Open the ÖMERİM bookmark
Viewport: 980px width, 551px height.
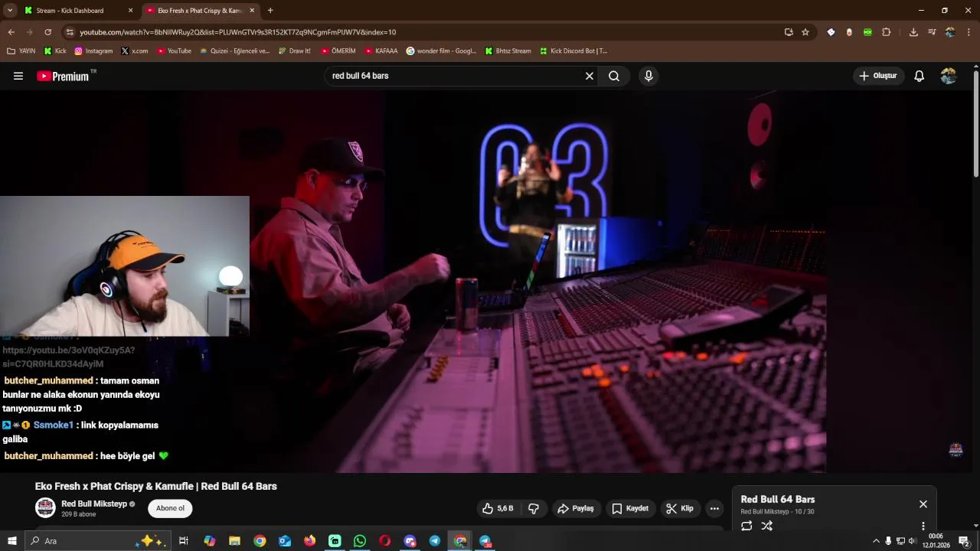[x=338, y=51]
